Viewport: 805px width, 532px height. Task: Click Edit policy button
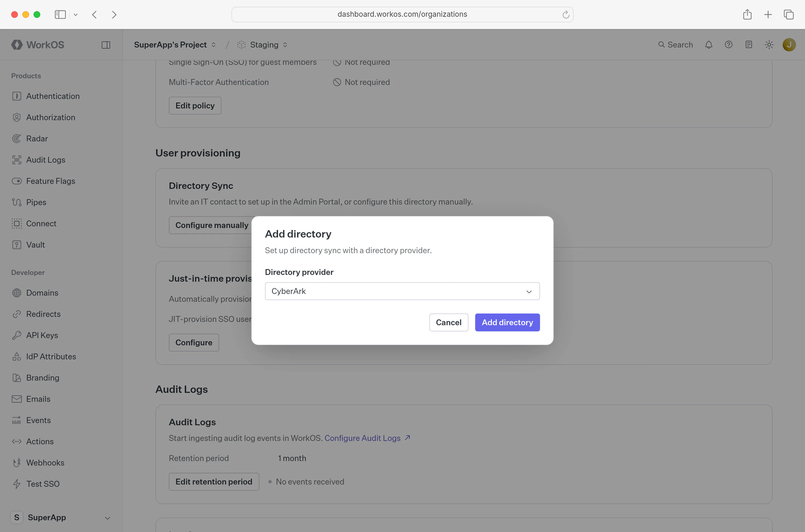195,106
